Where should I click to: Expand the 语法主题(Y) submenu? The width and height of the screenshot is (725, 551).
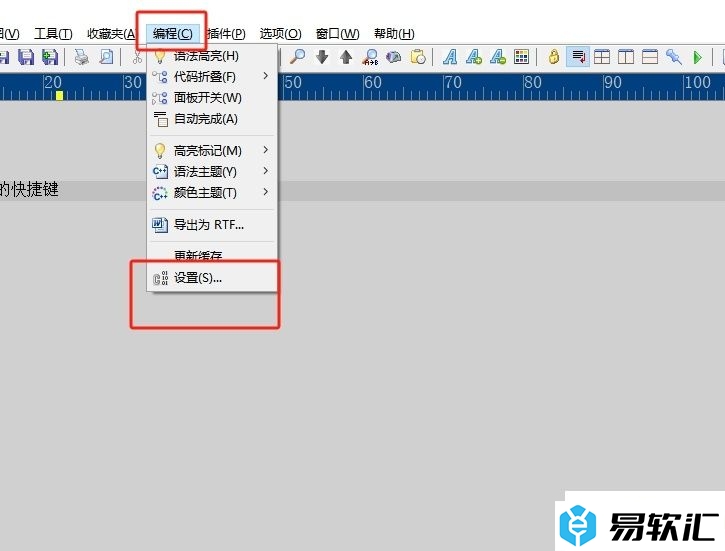(212, 171)
